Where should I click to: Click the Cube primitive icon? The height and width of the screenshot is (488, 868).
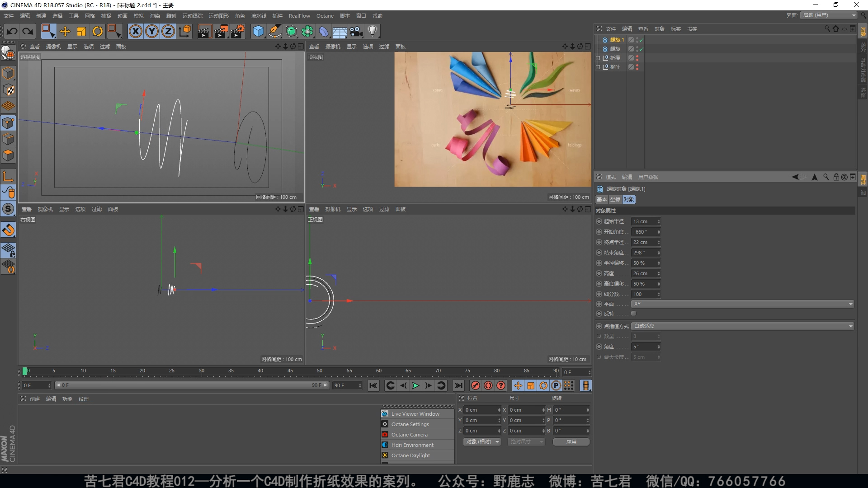(x=258, y=31)
